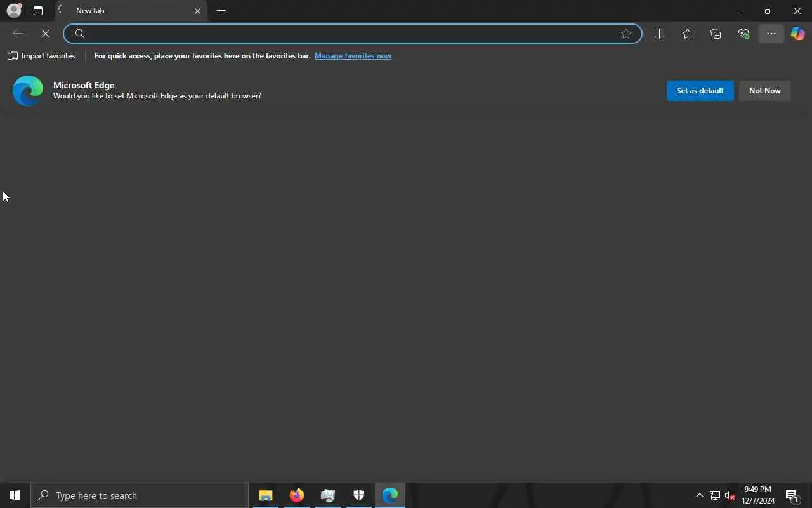
Task: Open Copilot sidebar
Action: pyautogui.click(x=798, y=34)
